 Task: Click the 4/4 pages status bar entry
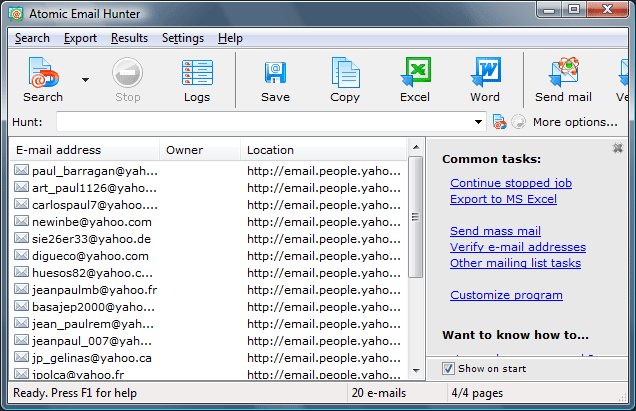(477, 393)
